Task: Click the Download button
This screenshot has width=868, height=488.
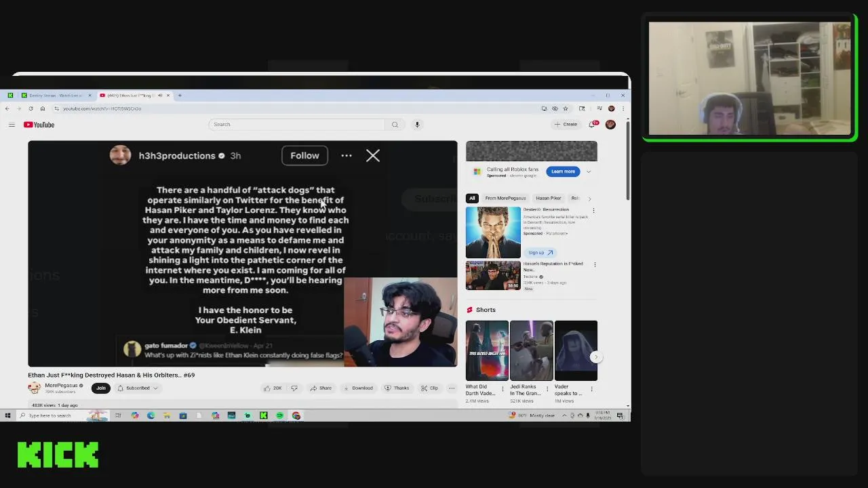Action: 358,388
